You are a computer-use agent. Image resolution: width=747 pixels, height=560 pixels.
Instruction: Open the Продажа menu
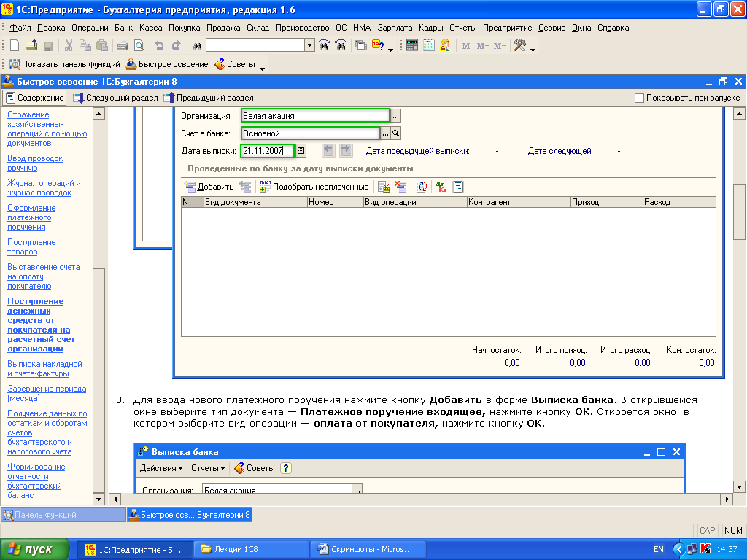pos(223,28)
